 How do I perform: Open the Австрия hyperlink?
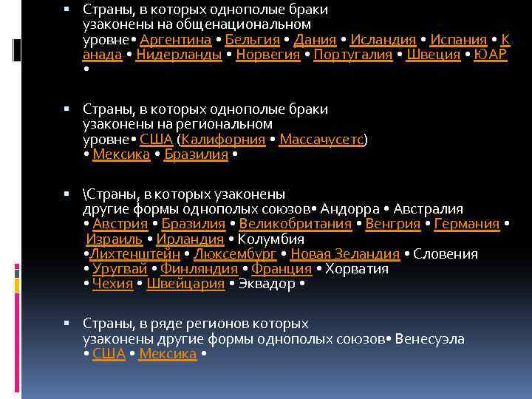[120, 224]
